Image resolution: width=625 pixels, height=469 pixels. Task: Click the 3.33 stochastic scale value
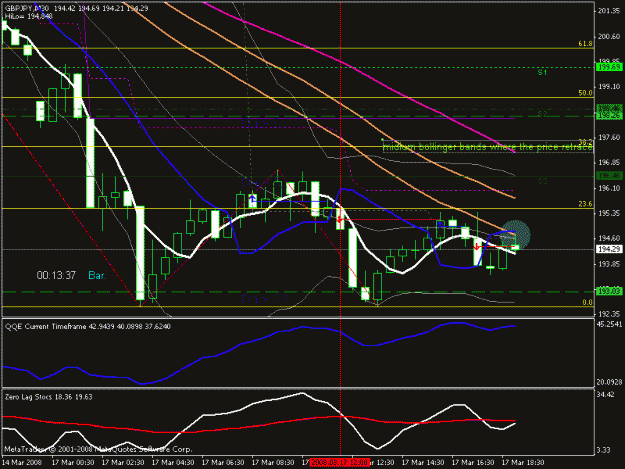(x=603, y=450)
